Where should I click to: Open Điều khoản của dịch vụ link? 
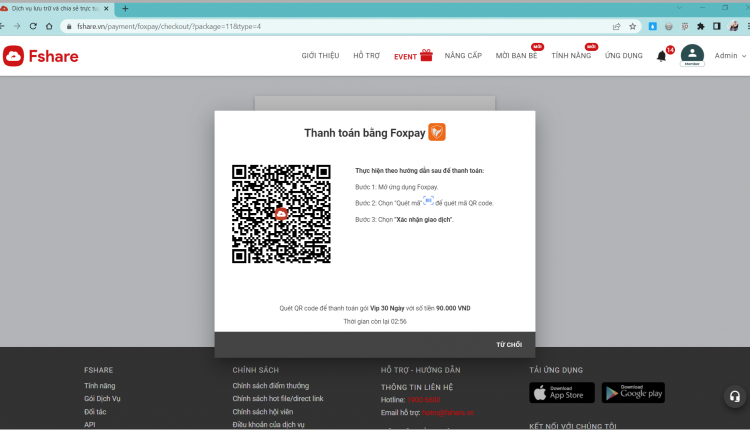pos(268,424)
